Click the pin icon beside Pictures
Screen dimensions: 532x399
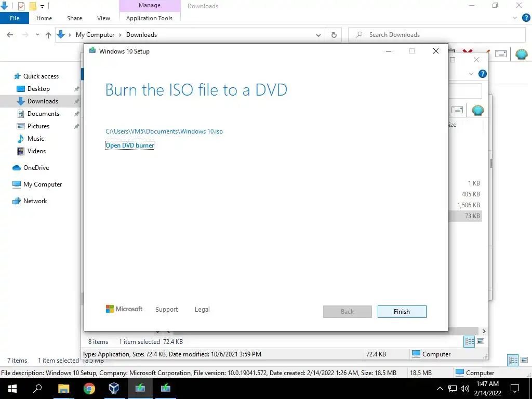pyautogui.click(x=77, y=126)
